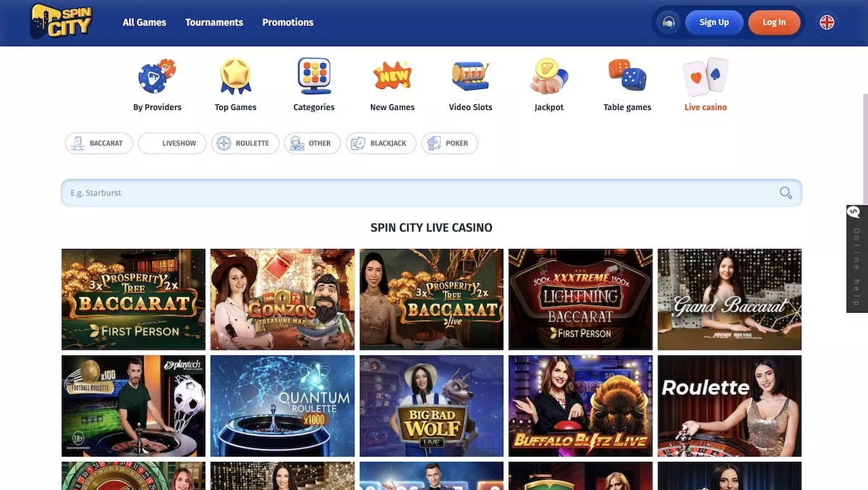Select the Top Games star medal icon
The height and width of the screenshot is (490, 868).
click(x=235, y=77)
